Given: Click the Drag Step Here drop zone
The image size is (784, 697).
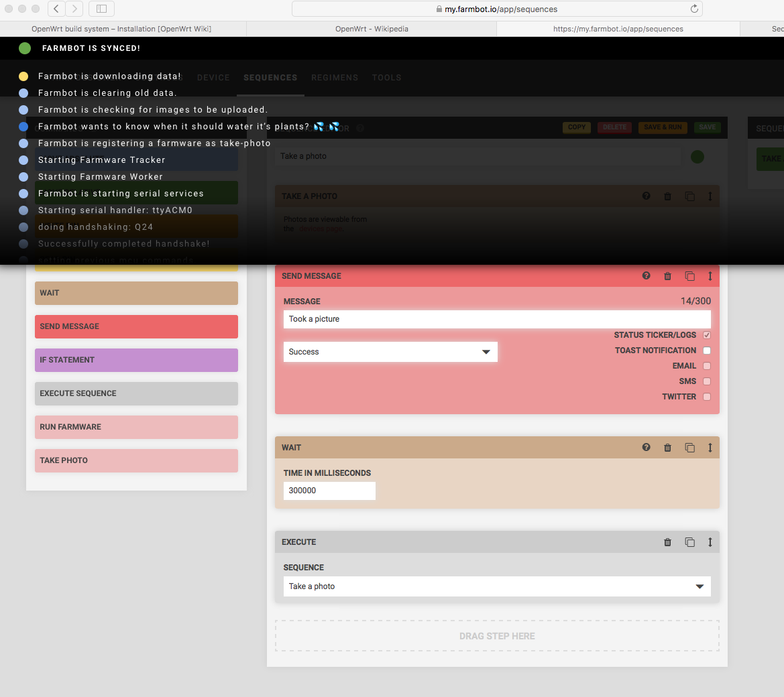Looking at the screenshot, I should click(x=497, y=636).
